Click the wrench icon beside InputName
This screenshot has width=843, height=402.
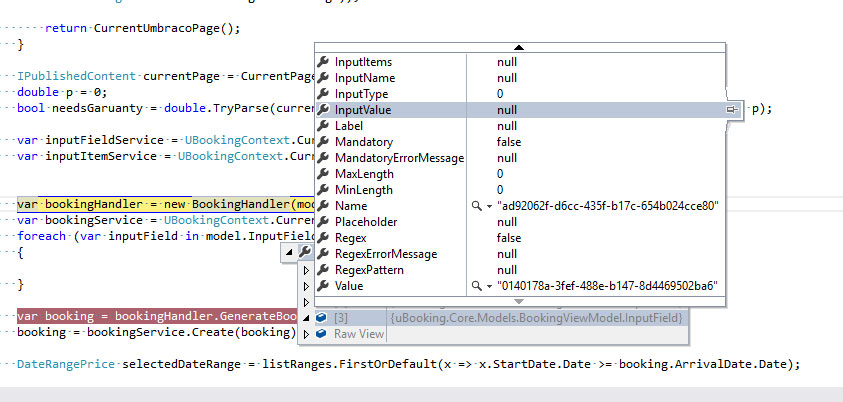(x=323, y=78)
